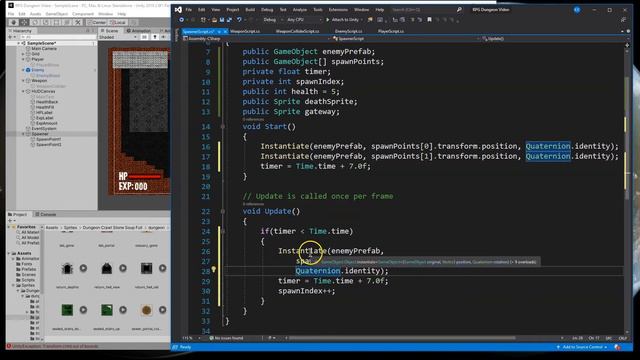The width and height of the screenshot is (640, 360).
Task: Open Visual Studio's File menu
Action: coord(189,9)
